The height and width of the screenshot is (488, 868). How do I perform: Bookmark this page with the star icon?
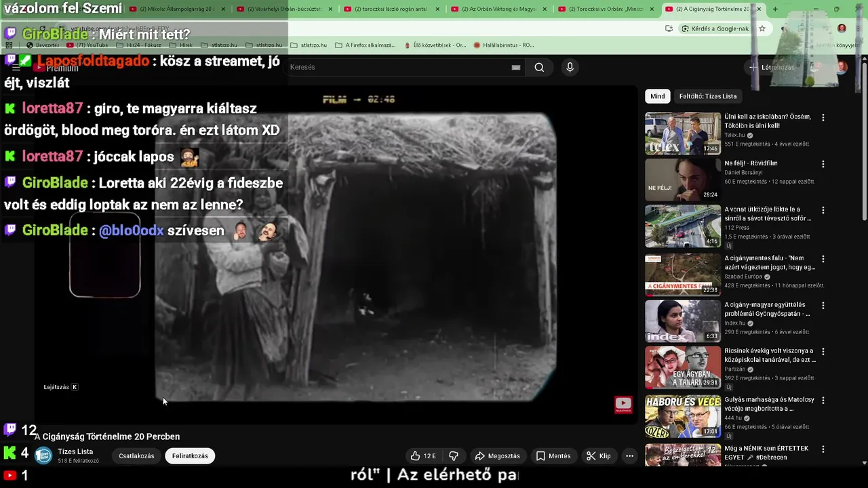(762, 28)
